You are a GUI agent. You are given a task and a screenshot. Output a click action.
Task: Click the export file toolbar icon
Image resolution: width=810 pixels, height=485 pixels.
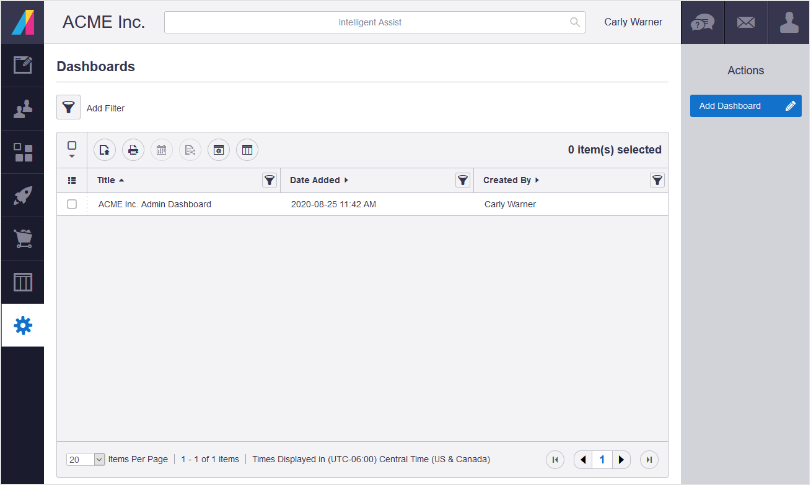click(x=105, y=150)
